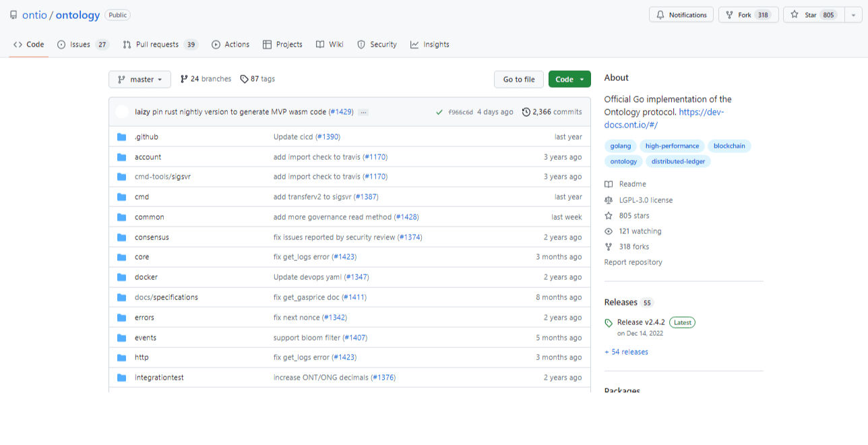This screenshot has height=445, width=868.
Task: Open the master branch dropdown
Action: [139, 80]
